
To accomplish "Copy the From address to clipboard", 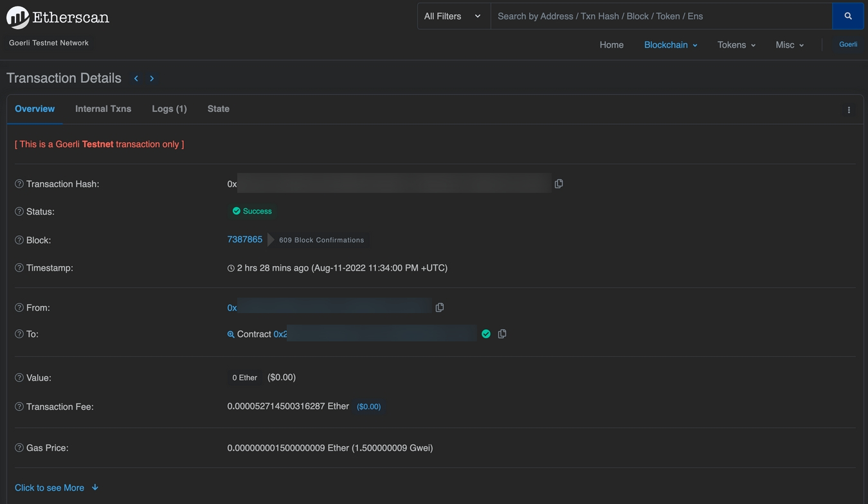I will coord(440,307).
